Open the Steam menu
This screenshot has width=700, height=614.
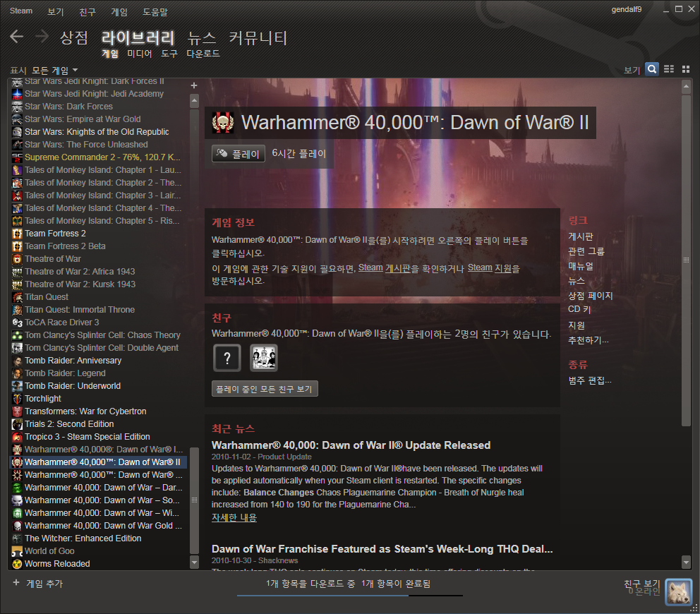[x=21, y=11]
